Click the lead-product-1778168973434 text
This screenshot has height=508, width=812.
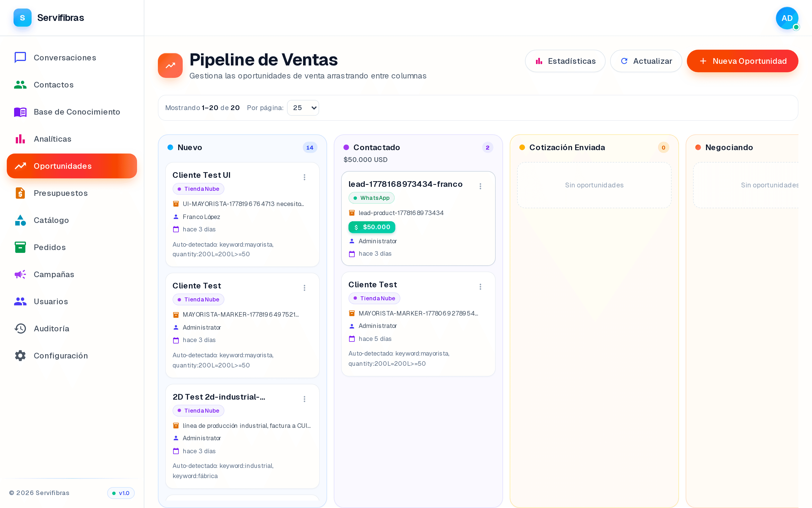[401, 213]
